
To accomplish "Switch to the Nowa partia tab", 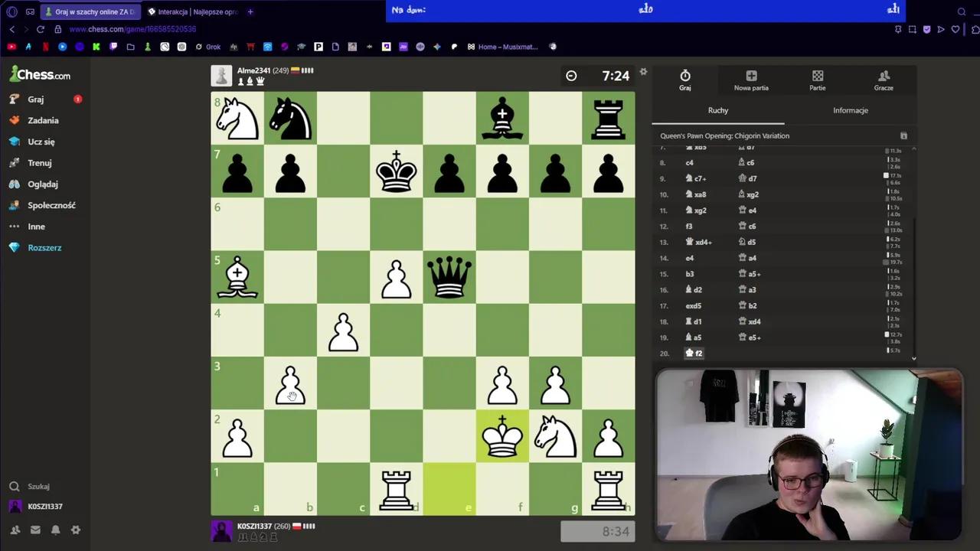I will (x=751, y=80).
